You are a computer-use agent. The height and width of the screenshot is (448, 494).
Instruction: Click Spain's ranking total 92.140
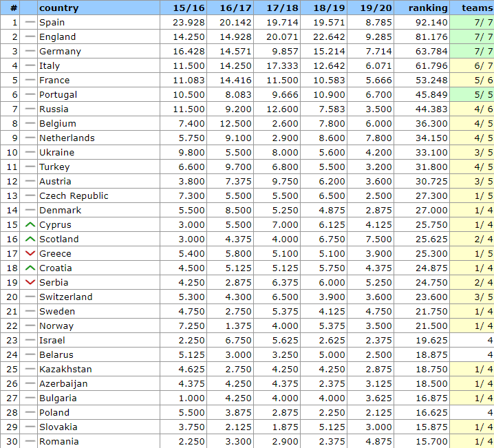pos(432,23)
